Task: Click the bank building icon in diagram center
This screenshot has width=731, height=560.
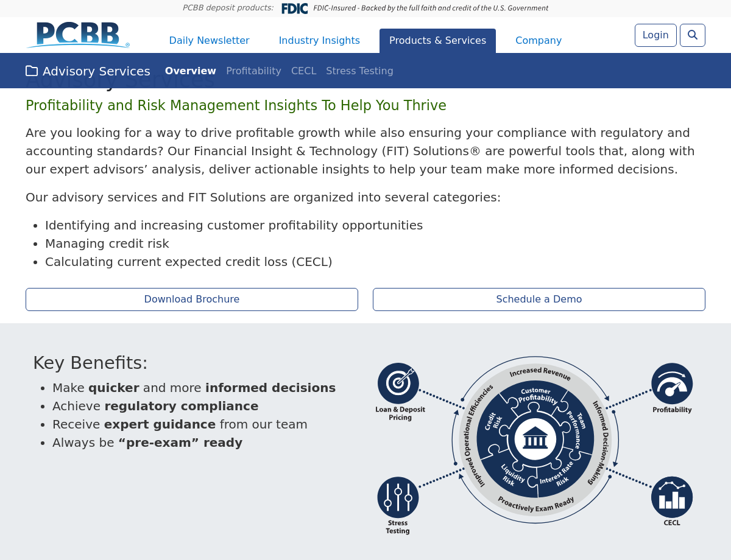Action: pos(535,438)
